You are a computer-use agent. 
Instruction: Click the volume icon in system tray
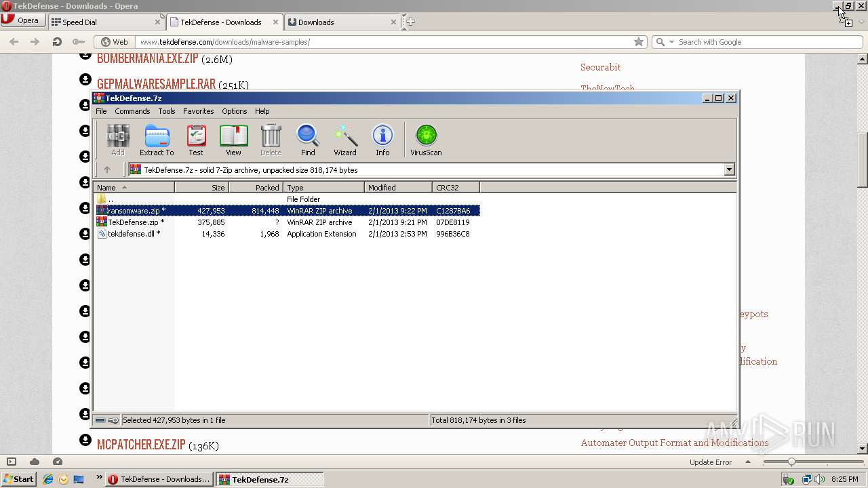click(x=819, y=479)
